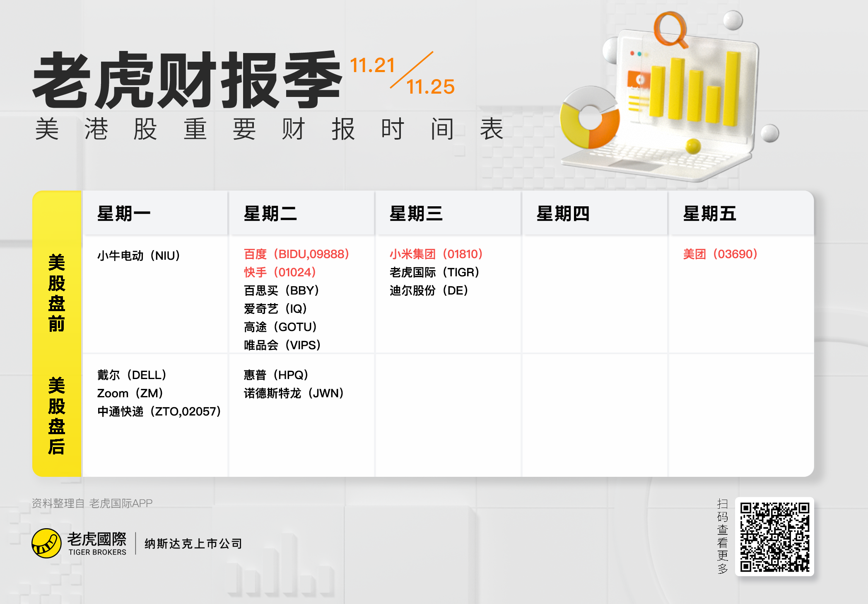Click 资料整理自 老虎国际APP source note
This screenshot has height=604, width=868.
pyautogui.click(x=92, y=503)
